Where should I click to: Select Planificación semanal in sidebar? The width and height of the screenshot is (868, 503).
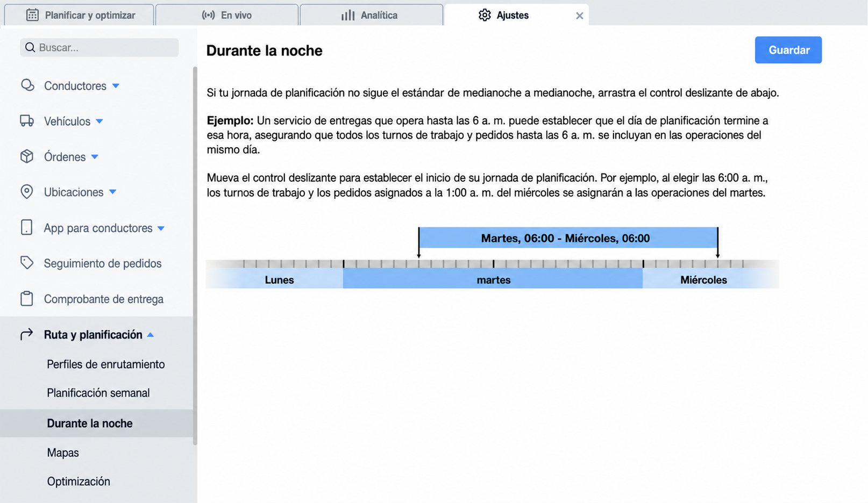point(98,393)
